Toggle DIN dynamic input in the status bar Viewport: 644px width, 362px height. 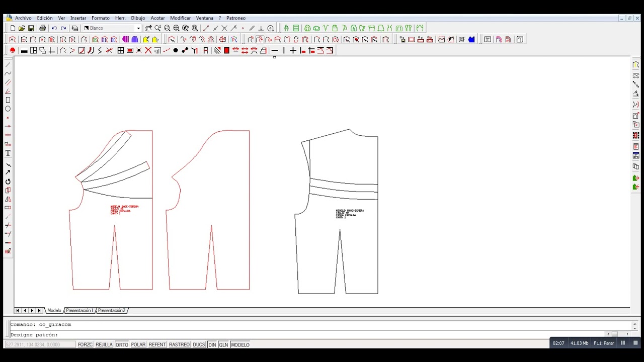(212, 345)
